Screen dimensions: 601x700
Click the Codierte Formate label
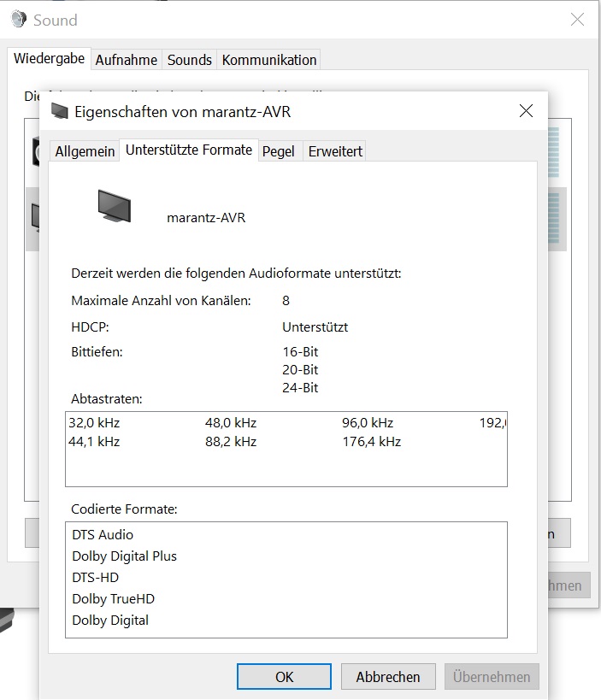click(124, 509)
